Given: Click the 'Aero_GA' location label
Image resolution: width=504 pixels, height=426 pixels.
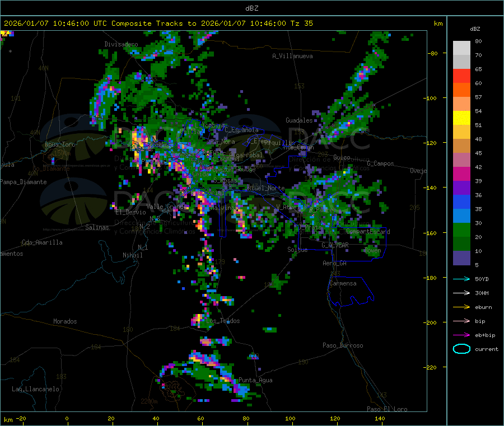Looking at the screenshot, I should coord(335,263).
